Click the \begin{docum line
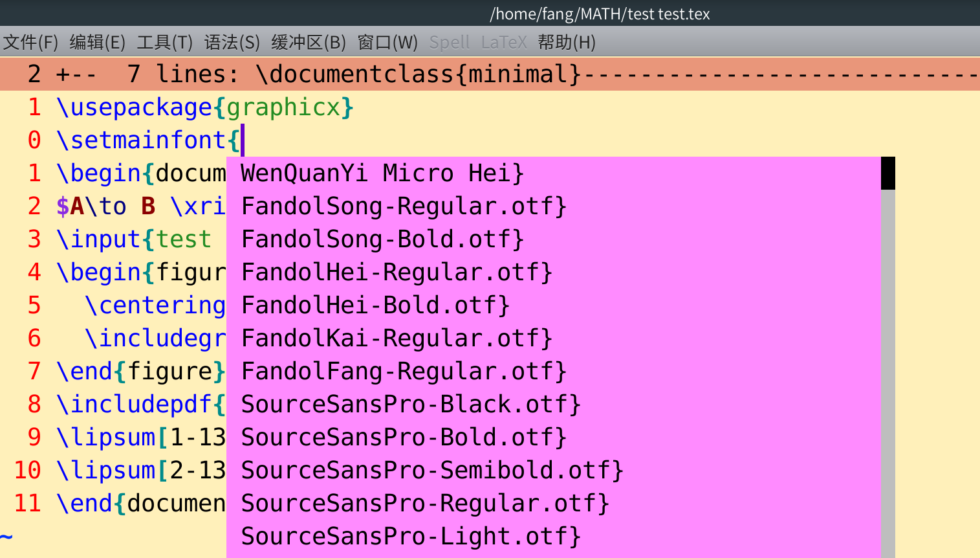This screenshot has width=980, height=558. click(x=141, y=173)
